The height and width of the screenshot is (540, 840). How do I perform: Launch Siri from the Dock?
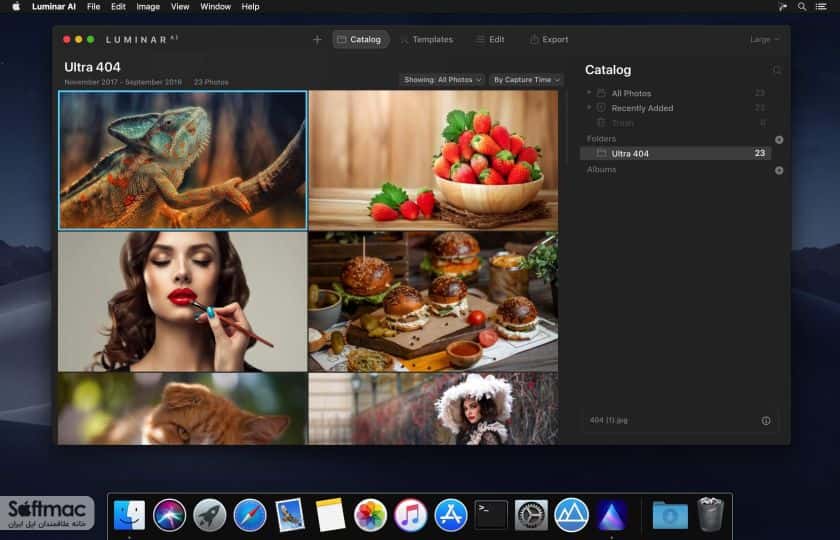point(169,515)
